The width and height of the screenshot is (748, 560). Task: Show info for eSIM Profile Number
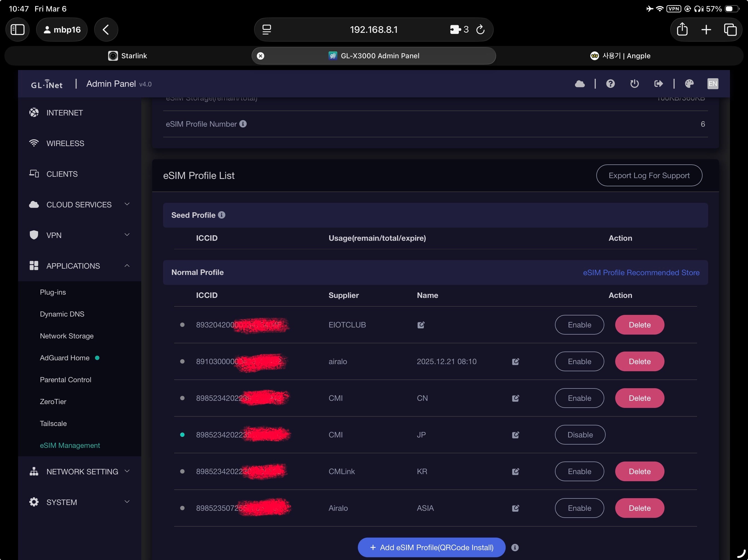(x=243, y=124)
